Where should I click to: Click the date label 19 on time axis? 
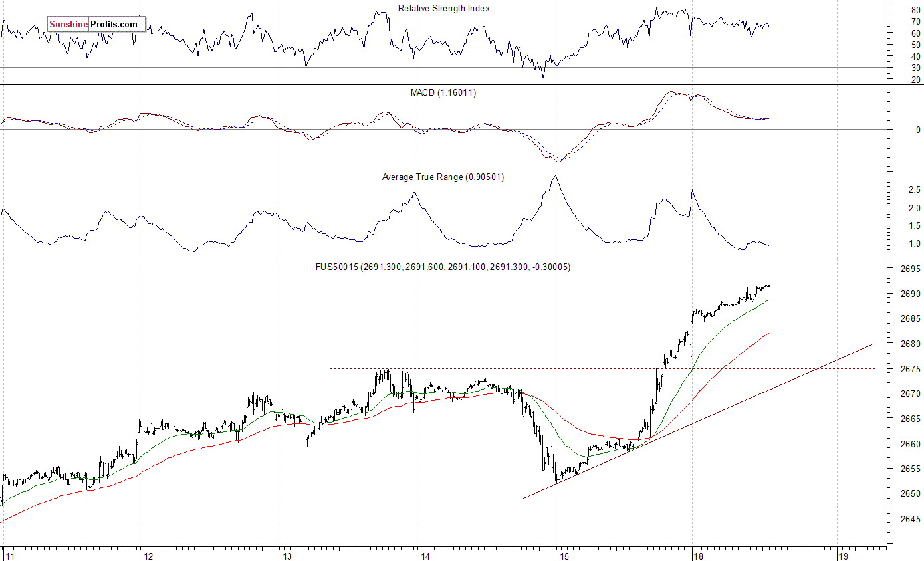843,556
